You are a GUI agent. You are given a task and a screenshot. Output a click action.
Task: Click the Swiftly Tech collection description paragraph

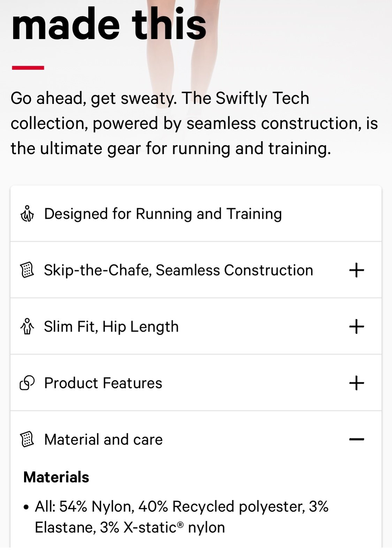pos(194,123)
